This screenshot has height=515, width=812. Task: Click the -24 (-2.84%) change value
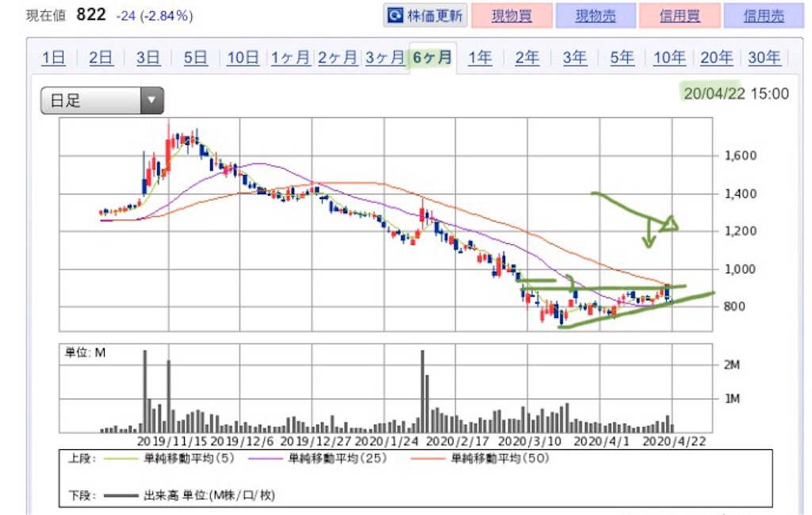tap(155, 16)
